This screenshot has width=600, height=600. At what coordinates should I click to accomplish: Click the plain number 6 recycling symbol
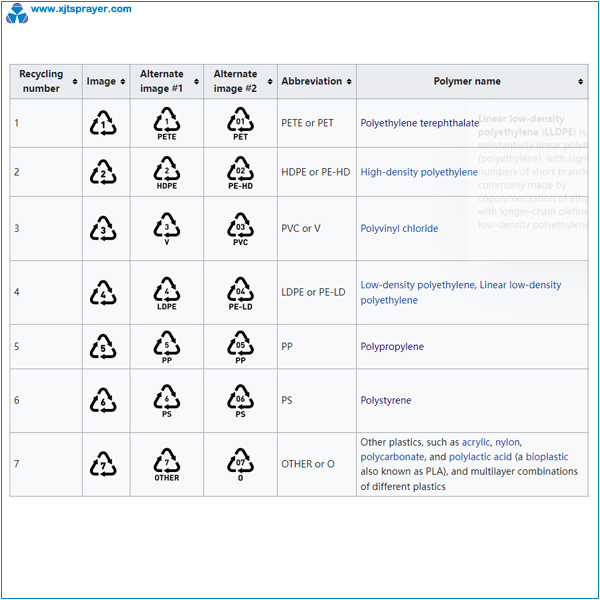pos(102,401)
